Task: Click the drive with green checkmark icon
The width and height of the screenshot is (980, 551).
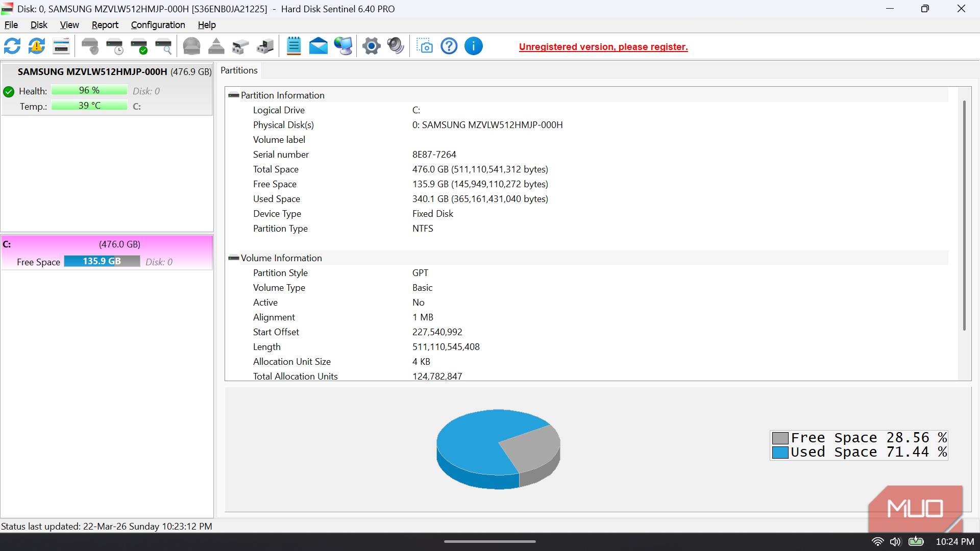Action: [139, 46]
